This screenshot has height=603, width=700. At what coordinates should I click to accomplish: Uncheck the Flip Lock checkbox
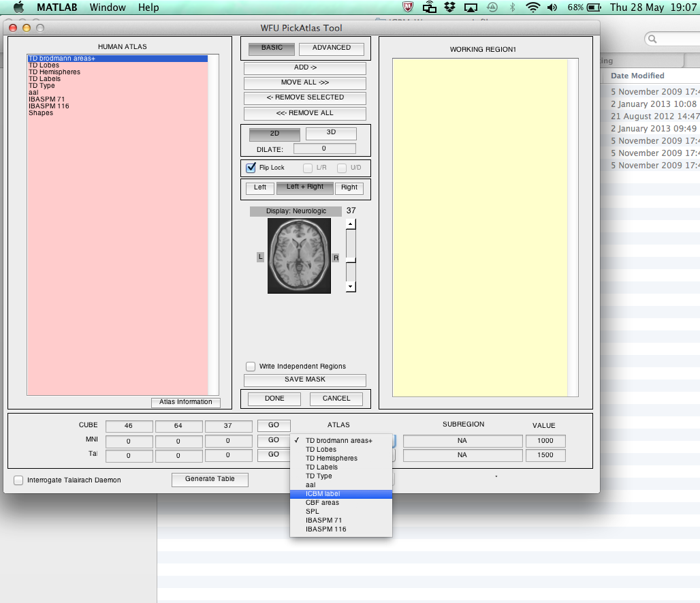pos(251,168)
